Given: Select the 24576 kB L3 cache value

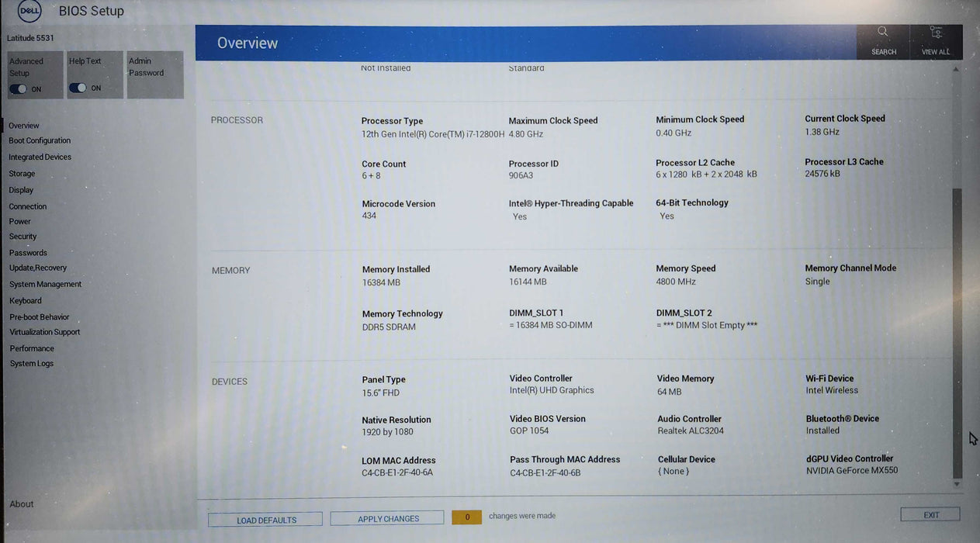Looking at the screenshot, I should point(822,174).
